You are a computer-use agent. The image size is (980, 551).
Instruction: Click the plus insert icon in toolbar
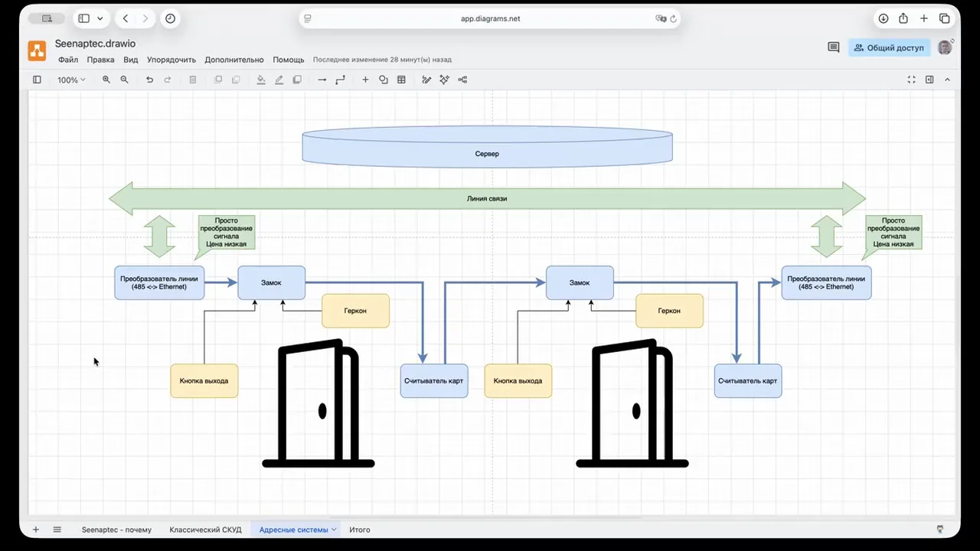click(x=365, y=80)
